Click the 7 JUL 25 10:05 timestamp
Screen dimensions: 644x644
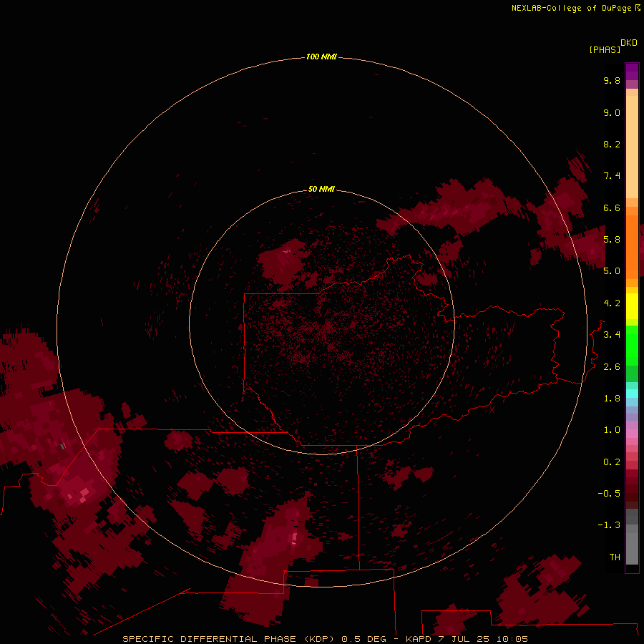point(483,639)
